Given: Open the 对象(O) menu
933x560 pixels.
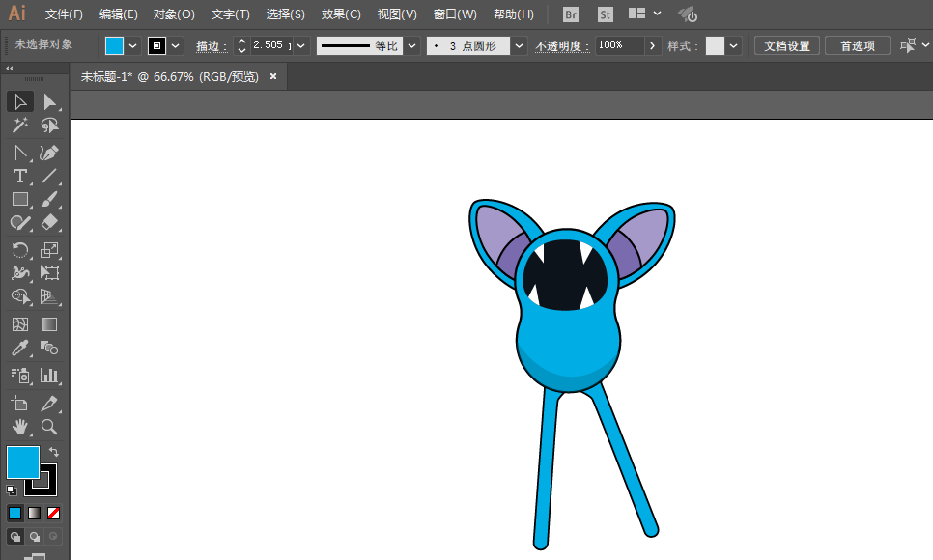Looking at the screenshot, I should [174, 14].
